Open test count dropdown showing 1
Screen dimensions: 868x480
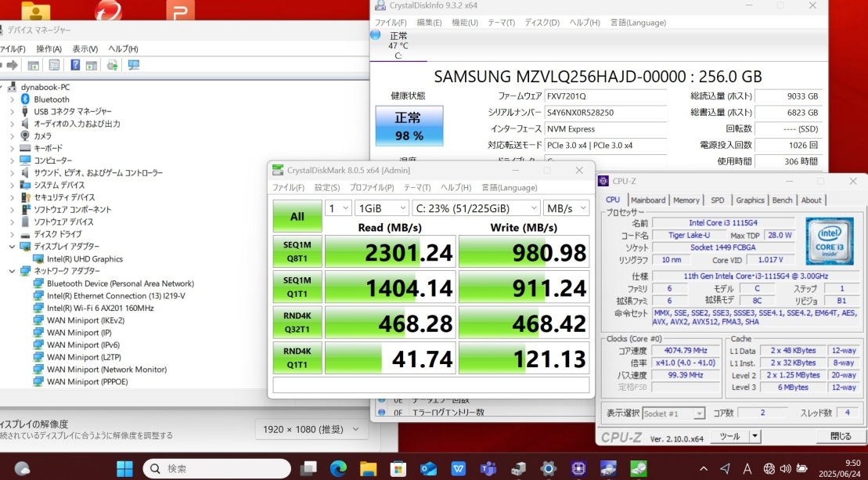pos(338,208)
